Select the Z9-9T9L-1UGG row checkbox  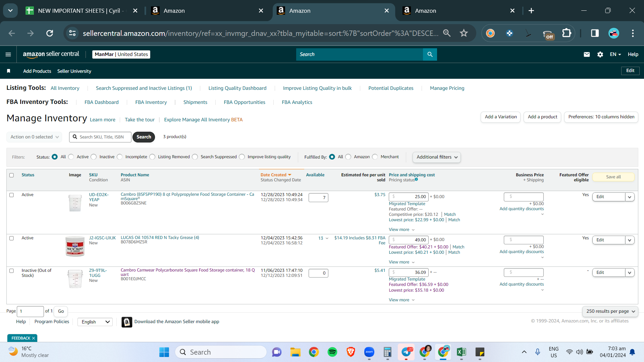pos(11,270)
